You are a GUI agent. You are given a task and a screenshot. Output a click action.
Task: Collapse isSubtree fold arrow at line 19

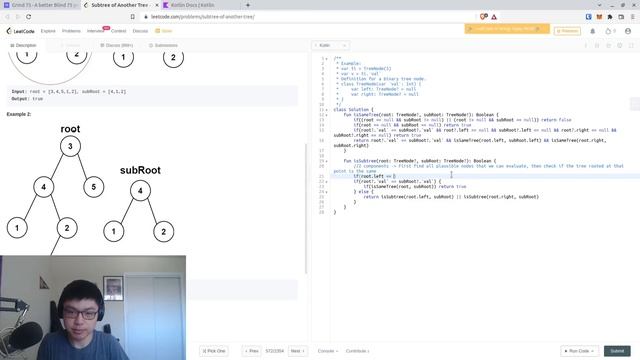click(x=327, y=161)
